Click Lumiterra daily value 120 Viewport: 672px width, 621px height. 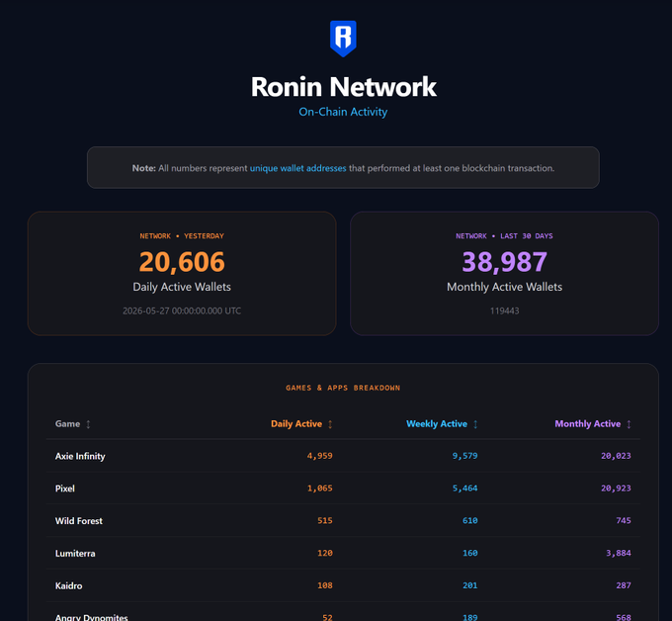coord(325,553)
